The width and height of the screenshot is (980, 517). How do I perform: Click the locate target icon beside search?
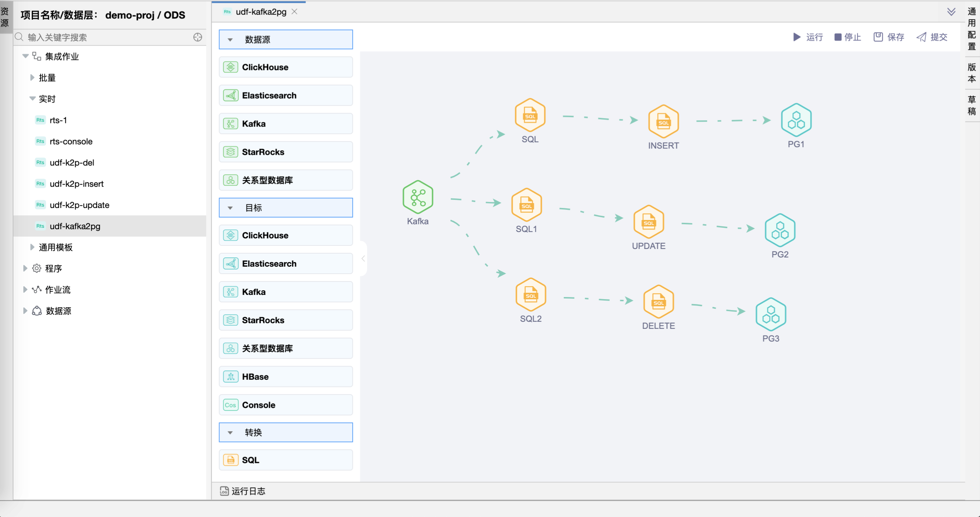tap(197, 37)
